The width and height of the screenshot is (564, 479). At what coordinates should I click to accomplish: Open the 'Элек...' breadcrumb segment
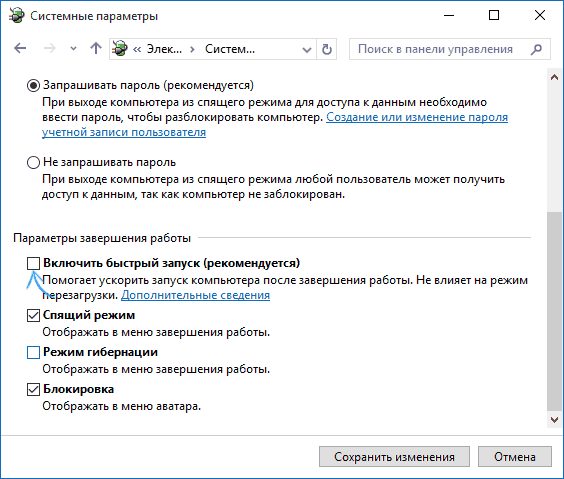pos(164,49)
